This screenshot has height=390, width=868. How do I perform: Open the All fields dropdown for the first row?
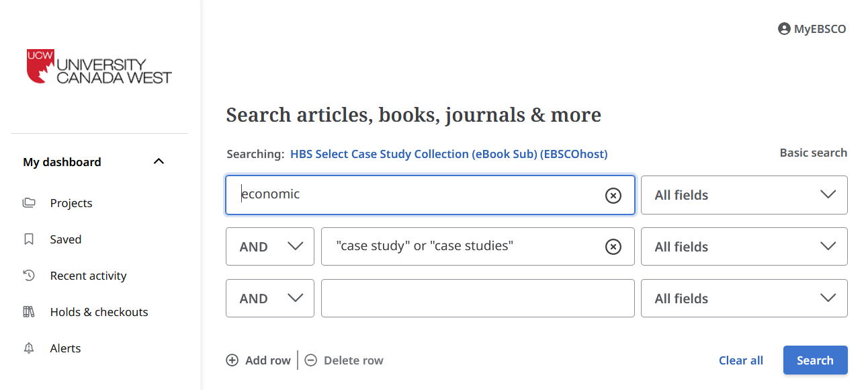tap(744, 195)
